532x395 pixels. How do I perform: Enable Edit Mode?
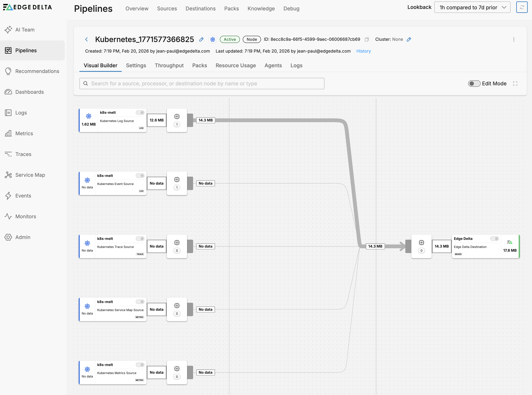tap(474, 83)
